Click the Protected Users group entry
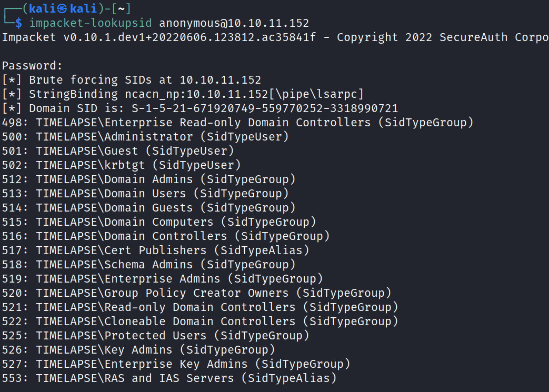Screen dimensions: 549x392 155,336
